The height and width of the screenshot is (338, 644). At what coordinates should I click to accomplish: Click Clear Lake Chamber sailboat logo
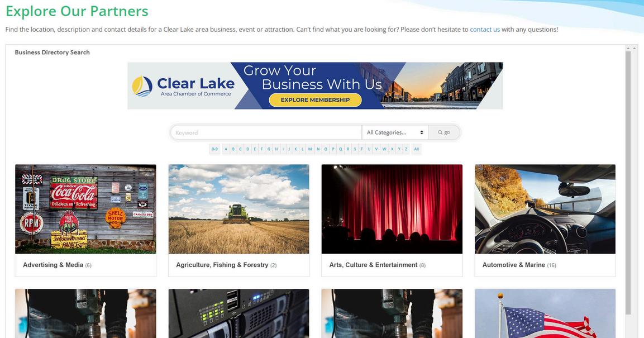coord(142,86)
